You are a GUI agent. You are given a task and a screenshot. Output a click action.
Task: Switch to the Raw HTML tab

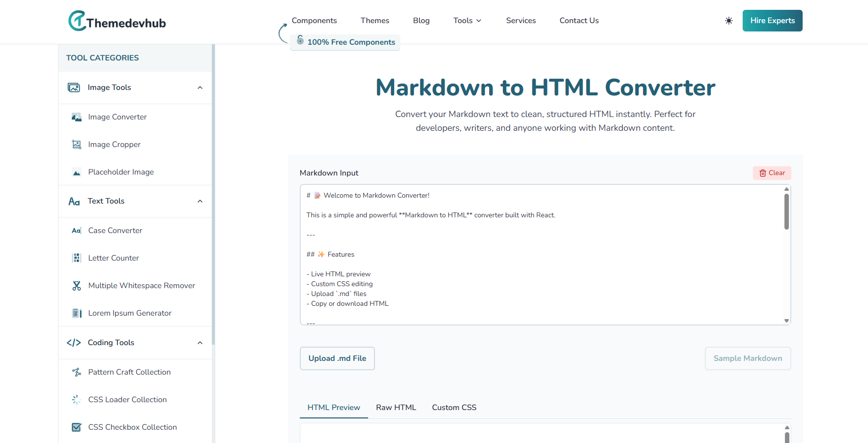pyautogui.click(x=396, y=407)
